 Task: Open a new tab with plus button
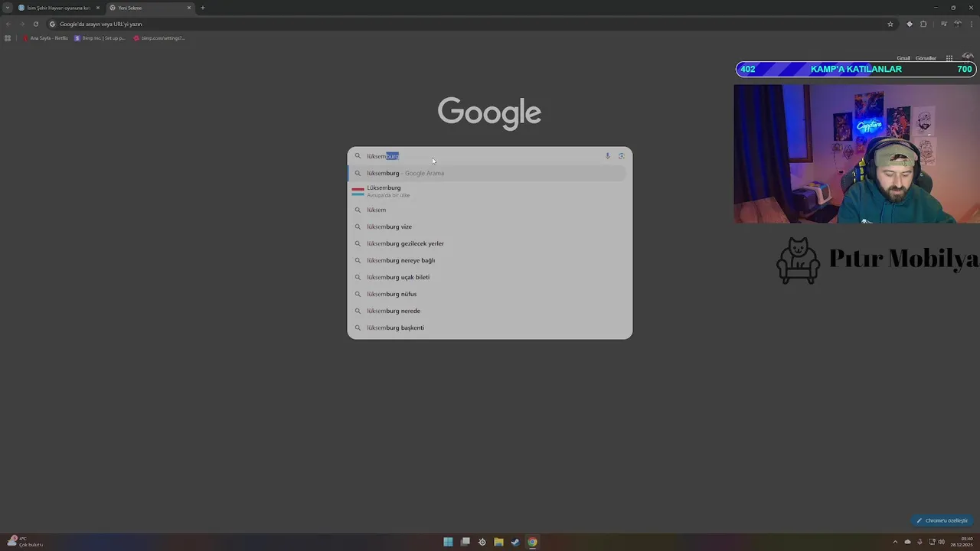(203, 8)
